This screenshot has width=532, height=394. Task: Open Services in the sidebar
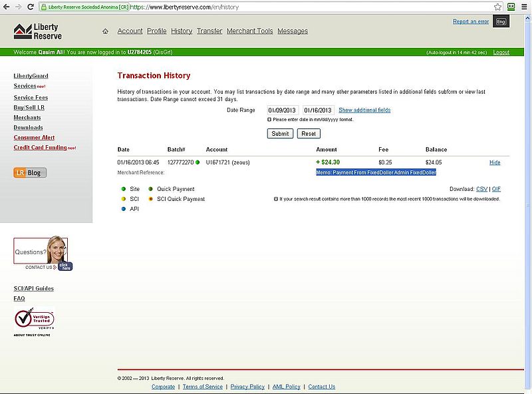[25, 86]
